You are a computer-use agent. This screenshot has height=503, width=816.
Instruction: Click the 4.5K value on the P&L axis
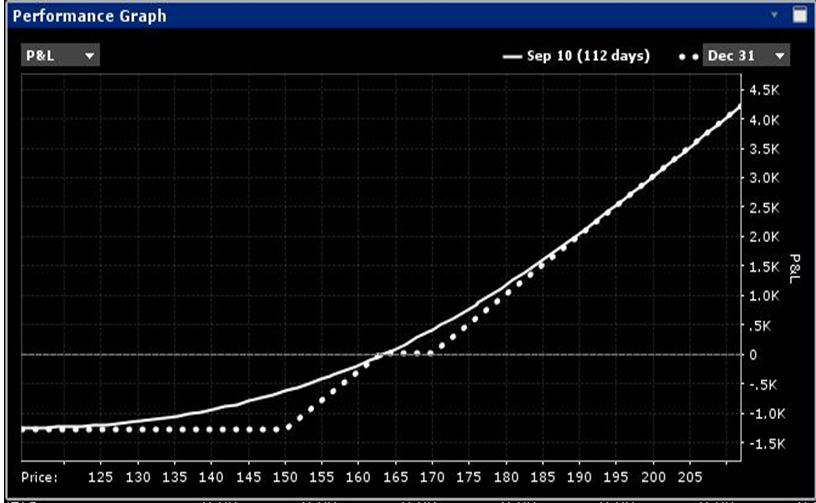point(764,91)
